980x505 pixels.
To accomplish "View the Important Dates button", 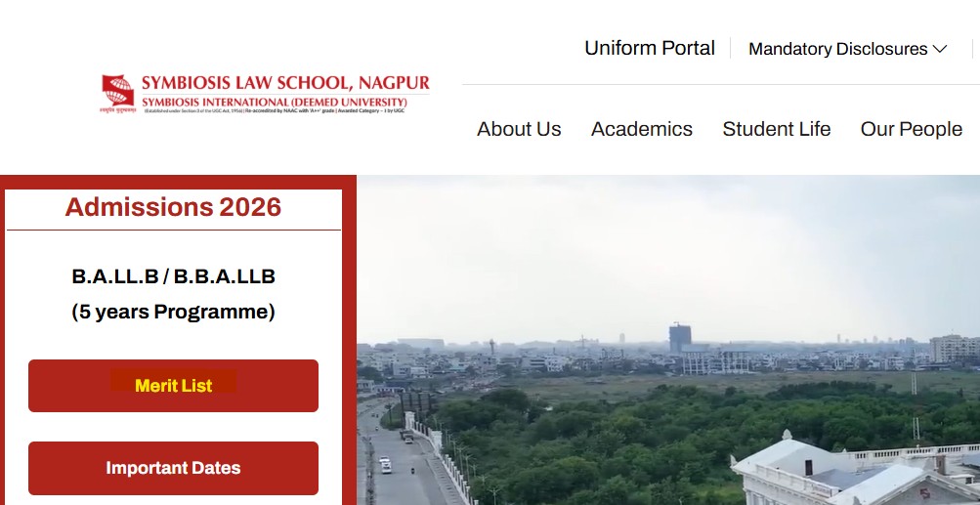I will (173, 468).
